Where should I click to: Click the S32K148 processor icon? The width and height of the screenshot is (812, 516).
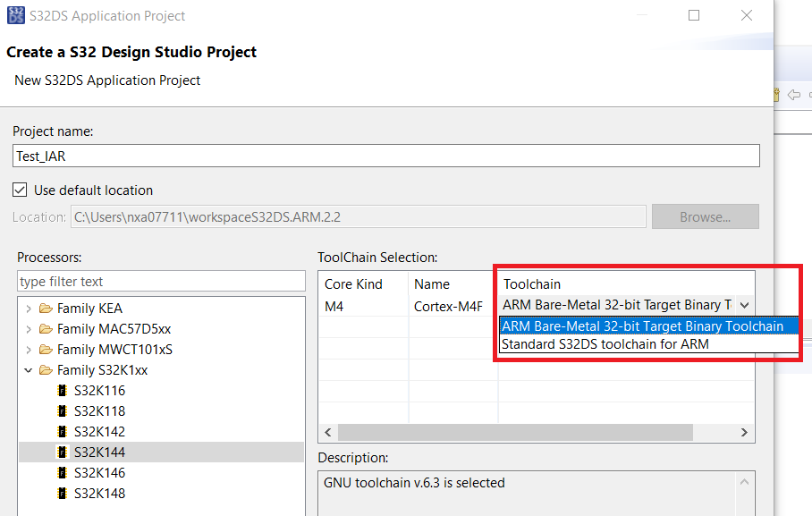coord(62,494)
